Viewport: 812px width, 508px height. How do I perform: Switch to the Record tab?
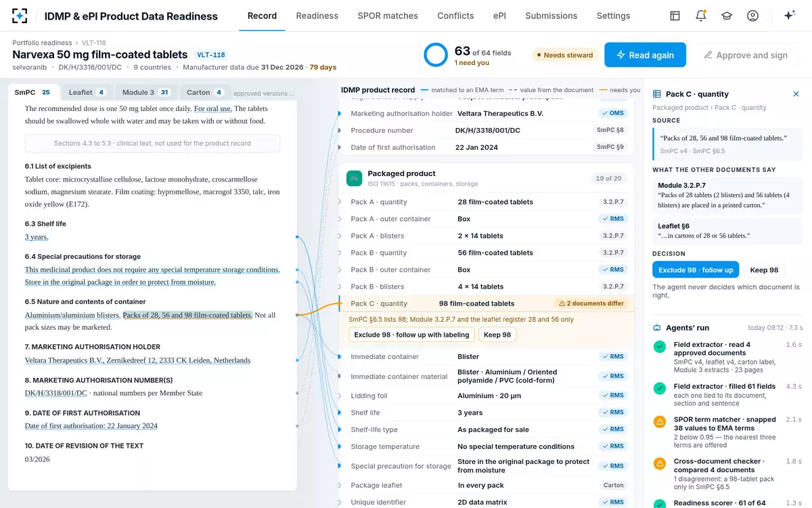point(262,16)
